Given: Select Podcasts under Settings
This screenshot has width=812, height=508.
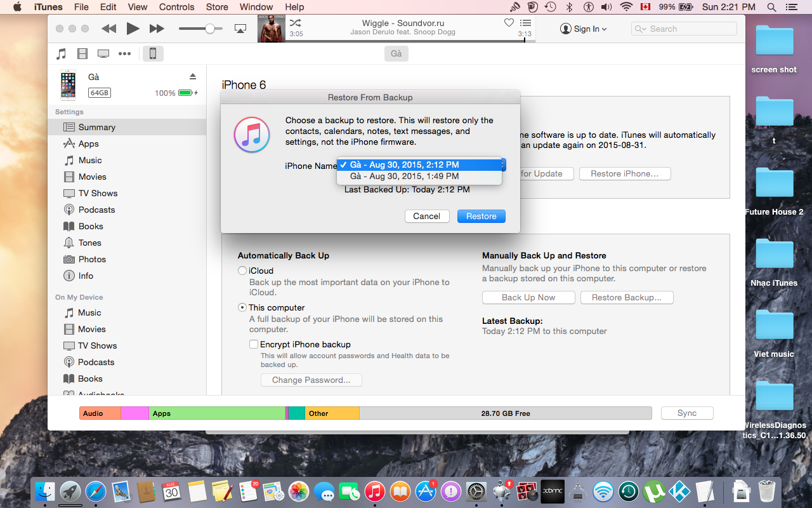Looking at the screenshot, I should click(127, 210).
